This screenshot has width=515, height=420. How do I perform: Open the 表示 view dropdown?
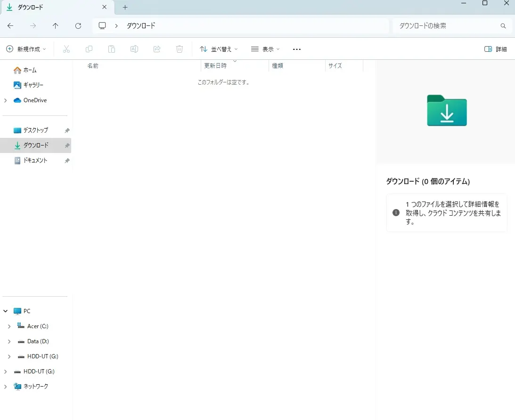click(265, 49)
